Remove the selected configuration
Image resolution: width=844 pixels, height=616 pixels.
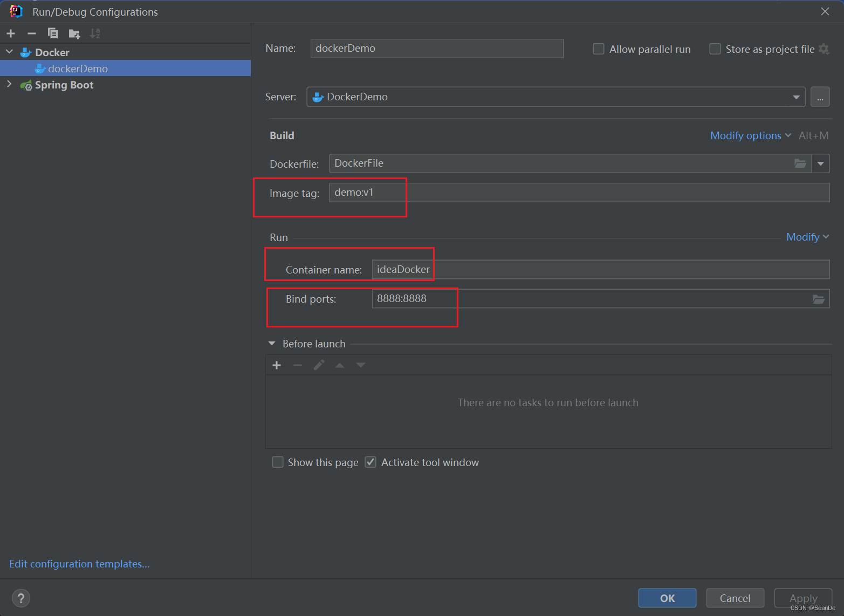(32, 33)
